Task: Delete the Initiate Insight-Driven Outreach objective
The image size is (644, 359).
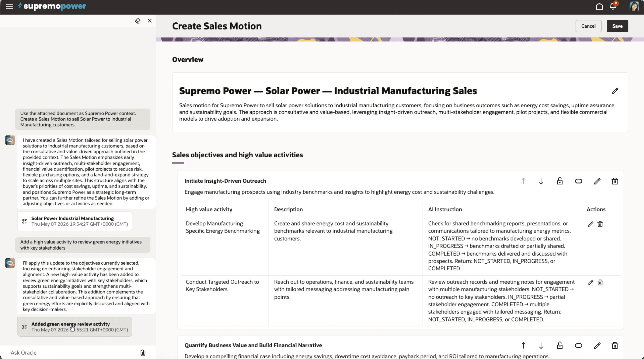Action: (615, 181)
